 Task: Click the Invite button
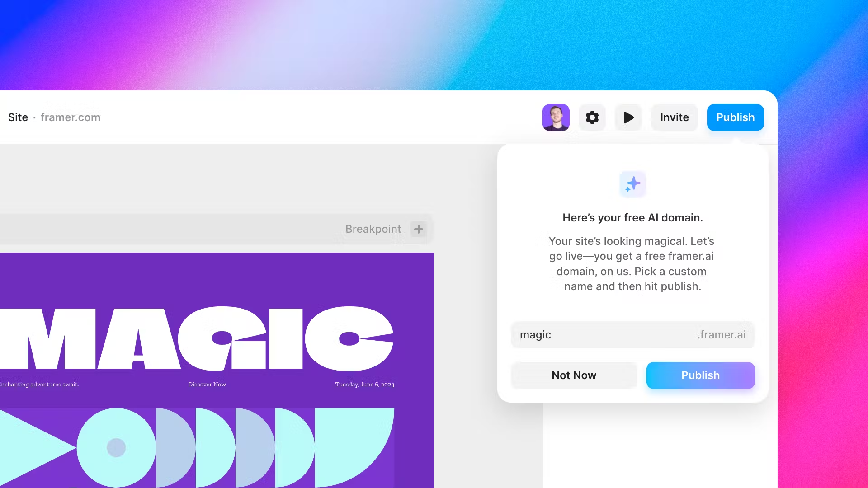coord(675,117)
